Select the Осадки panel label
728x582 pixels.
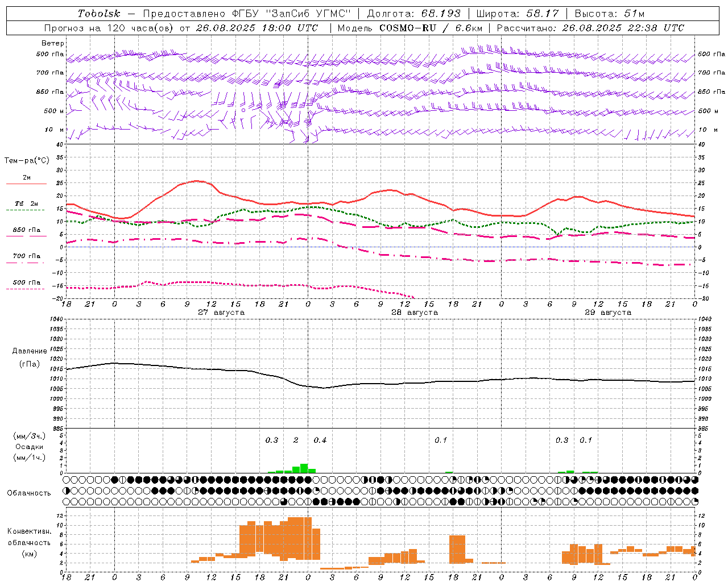coord(30,447)
